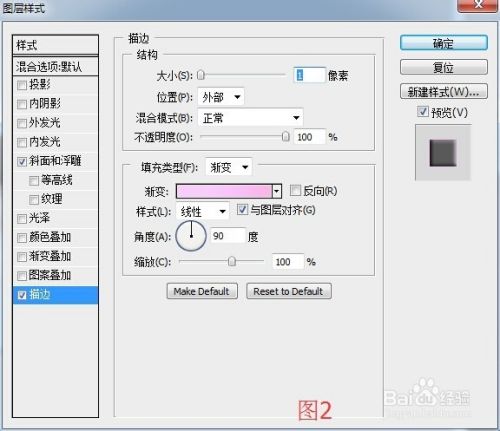Enable the 等高线 checkbox

coord(34,181)
